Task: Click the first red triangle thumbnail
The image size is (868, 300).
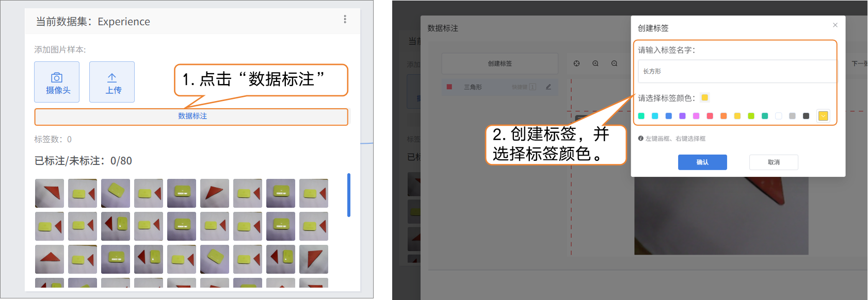Action: click(50, 193)
